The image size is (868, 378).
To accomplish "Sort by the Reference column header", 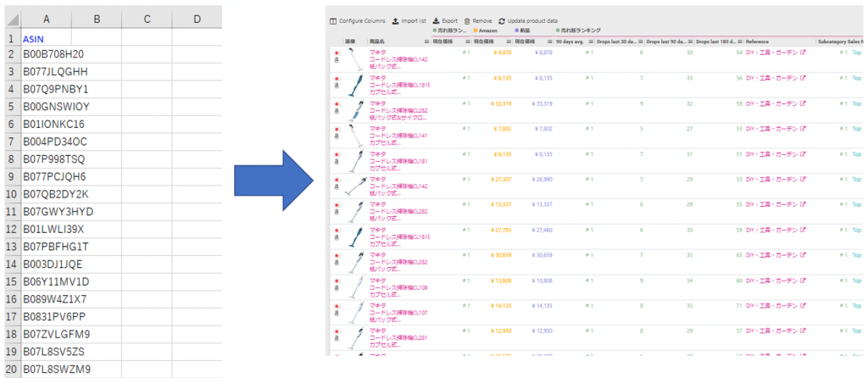I will point(757,42).
